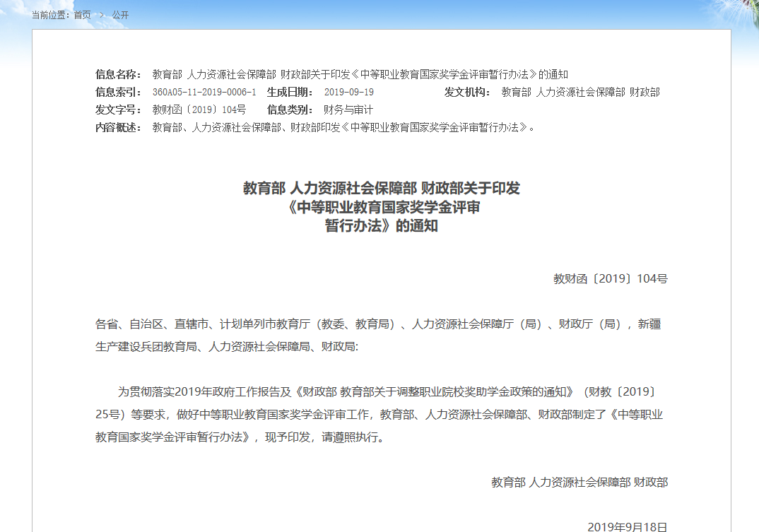Click the line ending 现予印发，请遵照执行
The image size is (759, 532).
pos(240,437)
